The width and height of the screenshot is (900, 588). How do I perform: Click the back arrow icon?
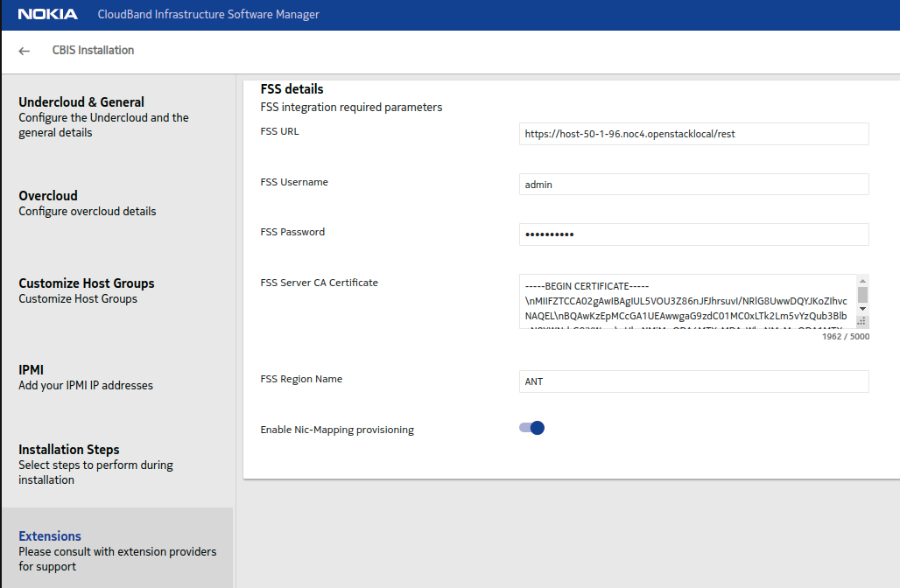point(25,51)
